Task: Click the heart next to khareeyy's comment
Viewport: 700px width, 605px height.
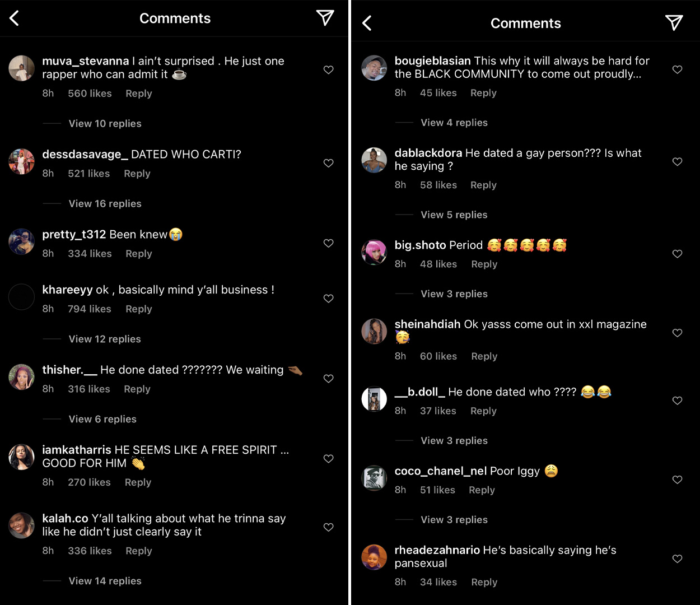Action: coord(329,299)
